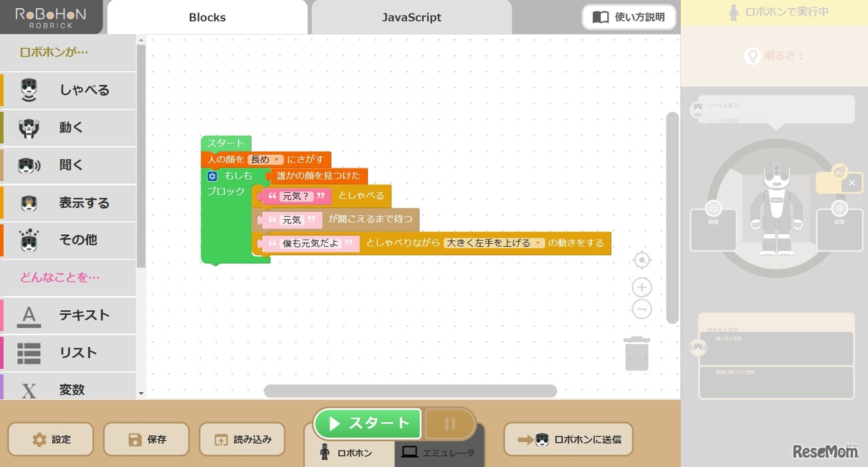Screen dimensions: 868x467
Task: Open the しゃべる block category
Action: tap(68, 90)
